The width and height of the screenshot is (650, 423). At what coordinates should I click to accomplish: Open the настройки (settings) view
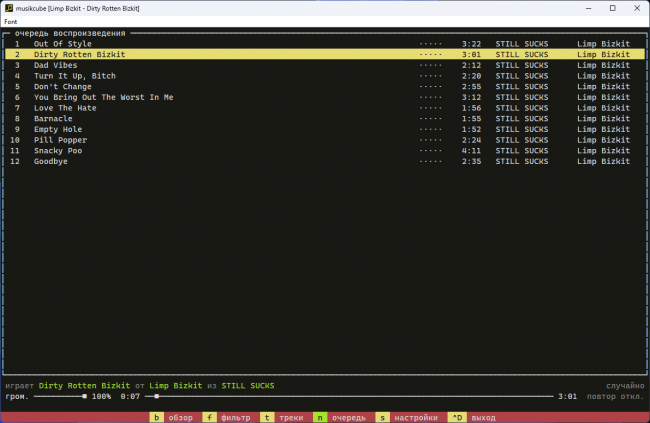pos(416,418)
